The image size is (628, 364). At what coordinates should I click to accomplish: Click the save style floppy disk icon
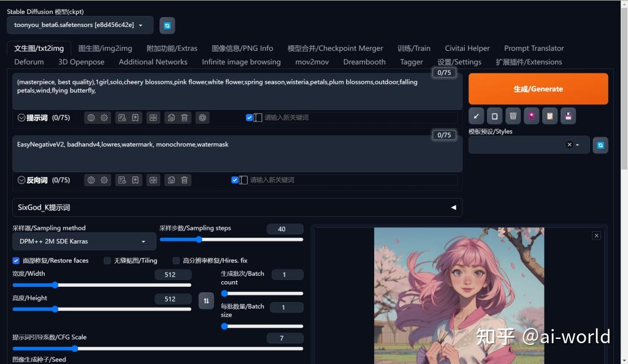click(x=569, y=116)
